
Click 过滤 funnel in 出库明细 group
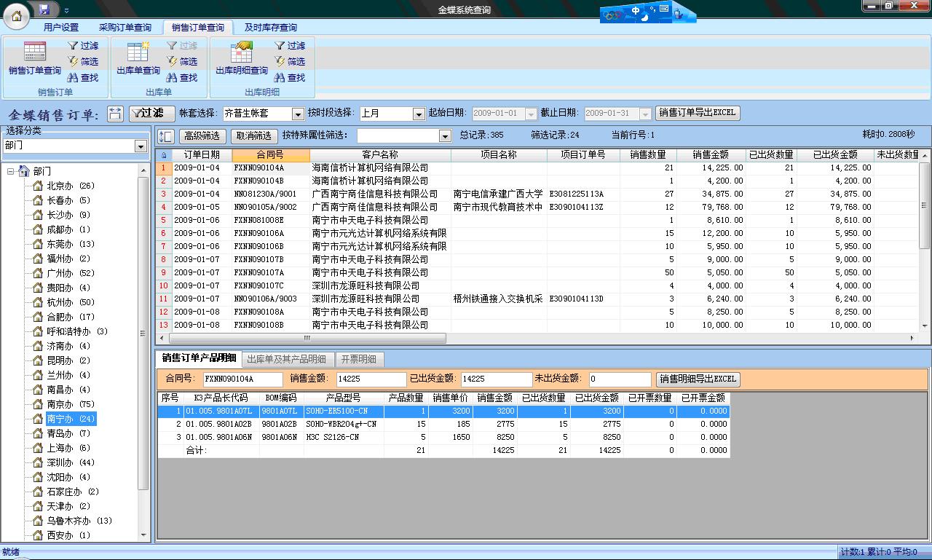[x=290, y=45]
